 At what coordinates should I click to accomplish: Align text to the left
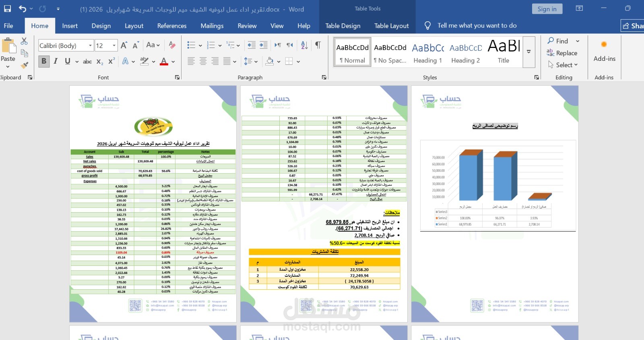(191, 61)
